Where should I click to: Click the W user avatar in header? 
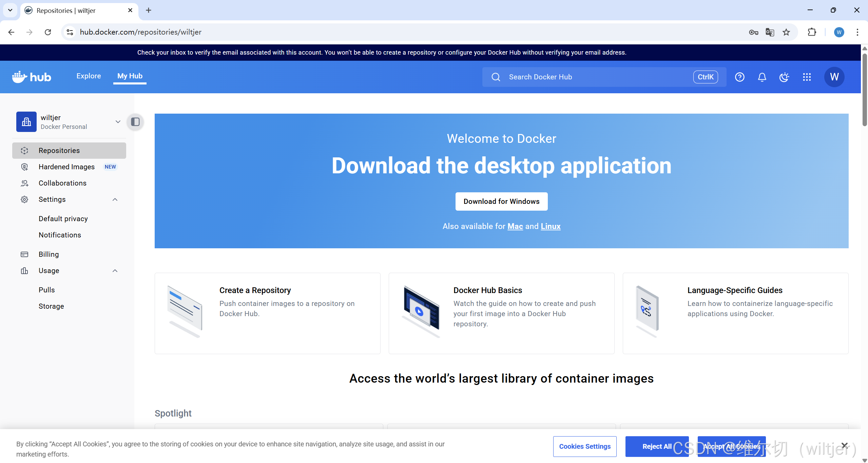[x=834, y=77]
